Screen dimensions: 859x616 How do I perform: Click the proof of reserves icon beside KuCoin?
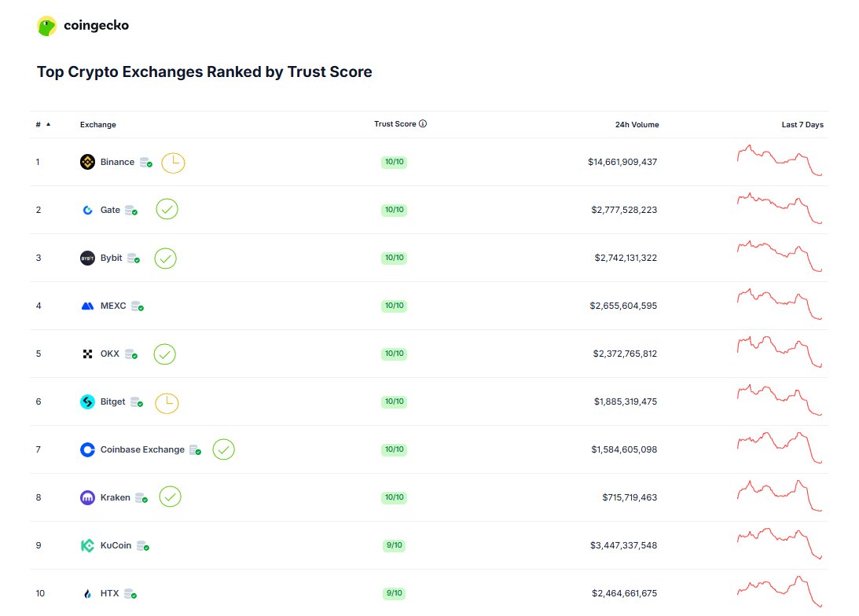coord(143,546)
